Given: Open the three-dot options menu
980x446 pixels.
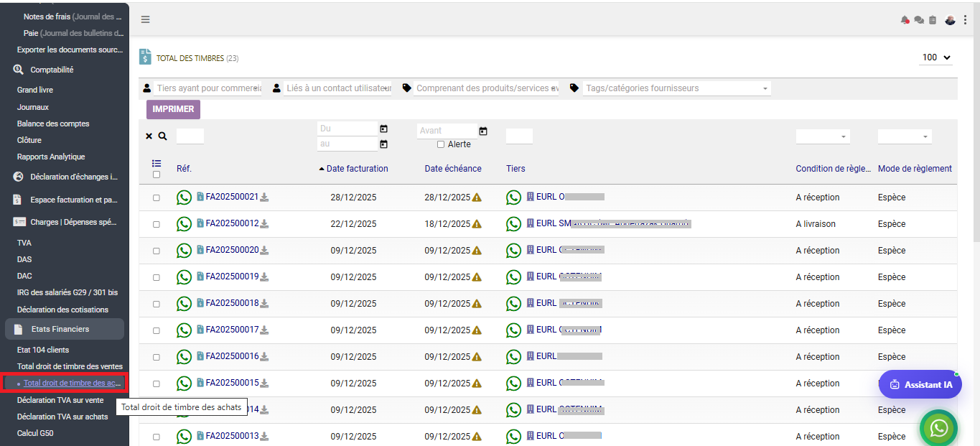Looking at the screenshot, I should coord(966,20).
